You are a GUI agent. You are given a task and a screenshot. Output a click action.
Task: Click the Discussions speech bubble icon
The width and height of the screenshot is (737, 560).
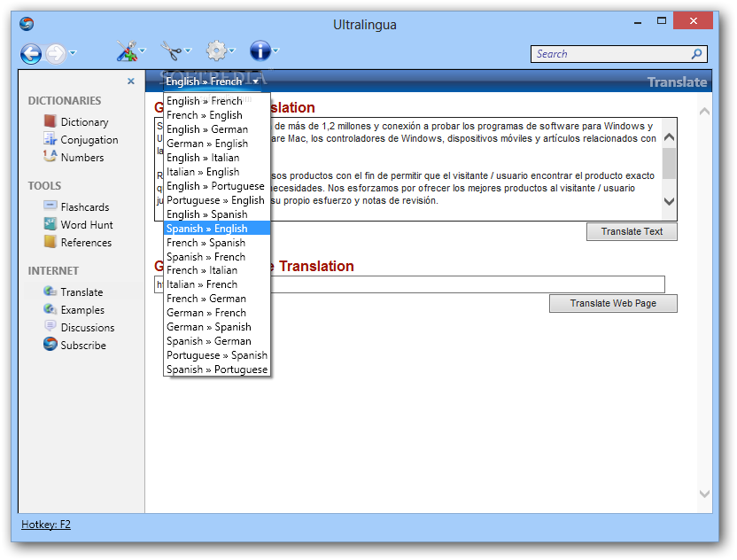50,326
